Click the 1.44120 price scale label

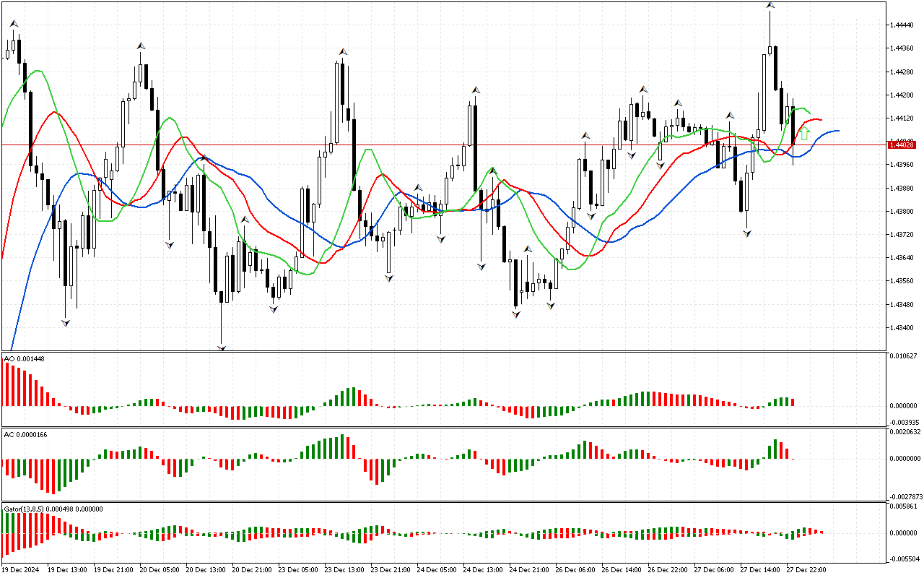902,118
